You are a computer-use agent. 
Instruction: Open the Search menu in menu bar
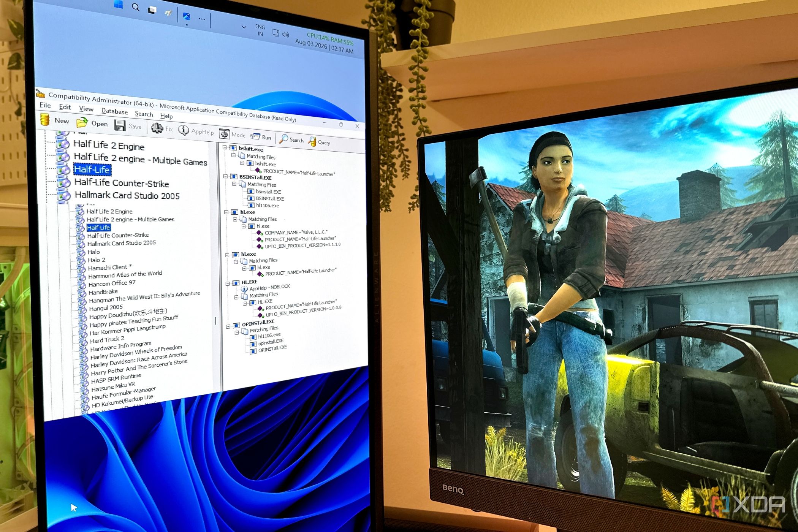tap(144, 114)
